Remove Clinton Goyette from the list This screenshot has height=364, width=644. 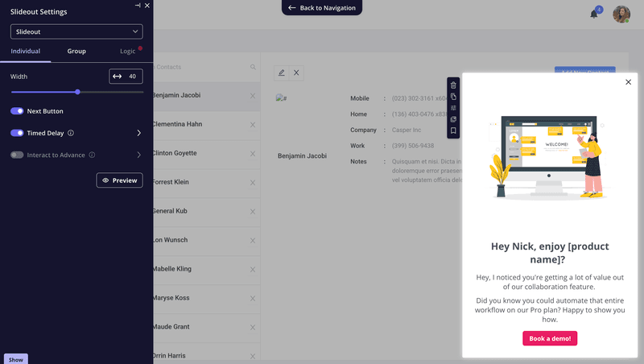point(253,154)
